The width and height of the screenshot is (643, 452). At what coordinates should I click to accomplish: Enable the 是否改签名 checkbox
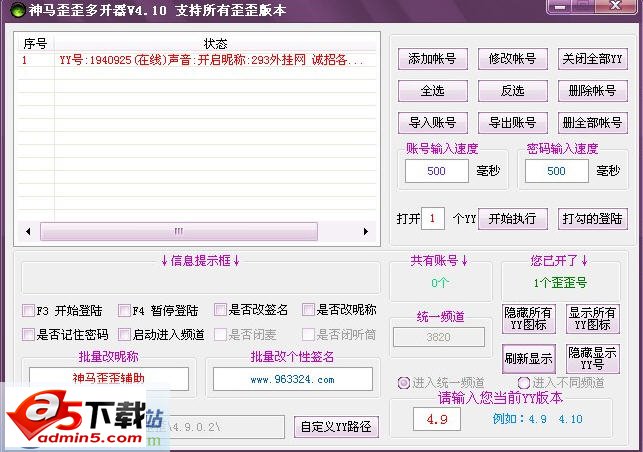pyautogui.click(x=220, y=310)
